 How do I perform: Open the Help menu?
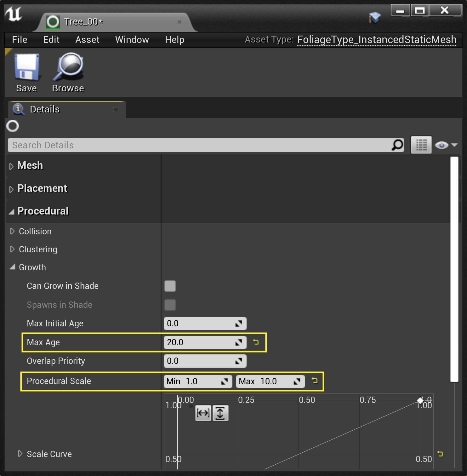coord(175,40)
